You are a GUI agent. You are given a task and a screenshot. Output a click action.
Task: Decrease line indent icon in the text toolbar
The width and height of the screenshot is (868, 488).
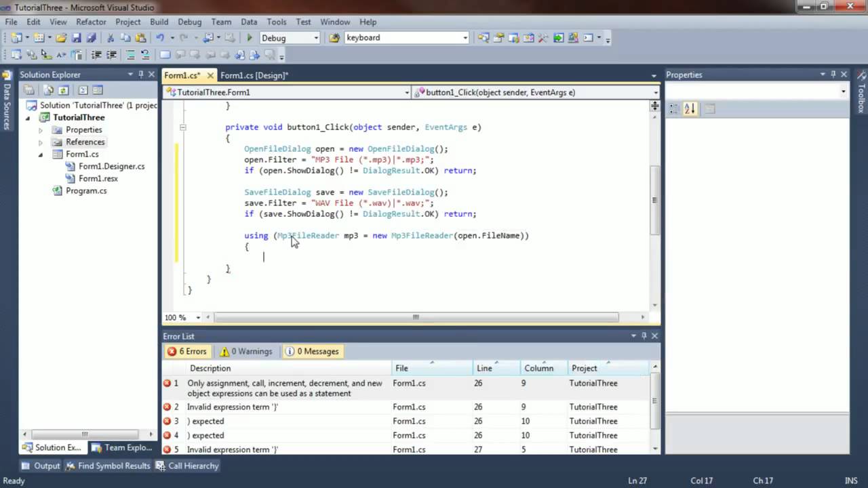coord(96,55)
